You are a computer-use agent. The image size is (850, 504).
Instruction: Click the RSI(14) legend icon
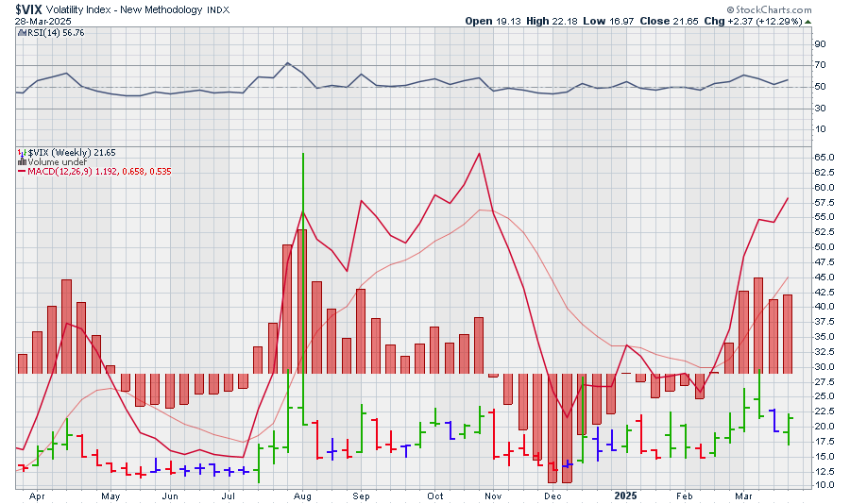point(22,31)
